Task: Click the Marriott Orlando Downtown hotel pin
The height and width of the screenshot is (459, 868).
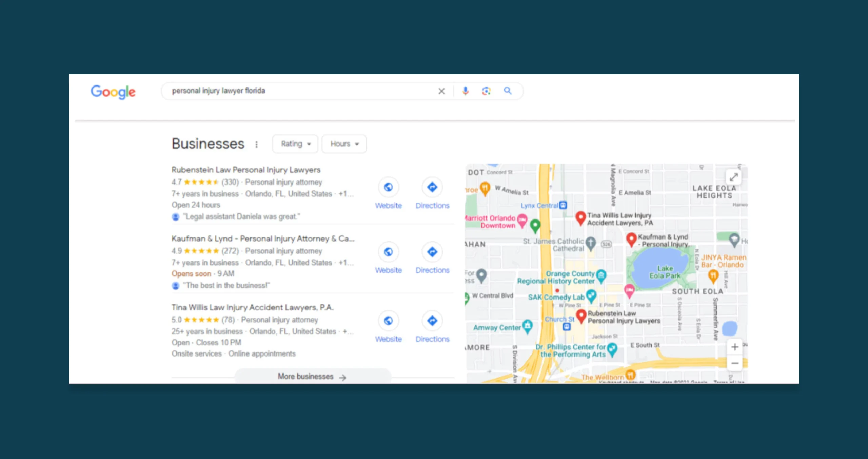Action: pyautogui.click(x=522, y=221)
